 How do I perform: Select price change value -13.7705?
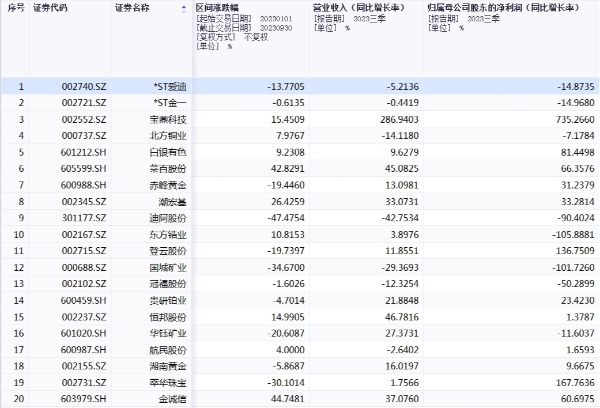point(286,86)
